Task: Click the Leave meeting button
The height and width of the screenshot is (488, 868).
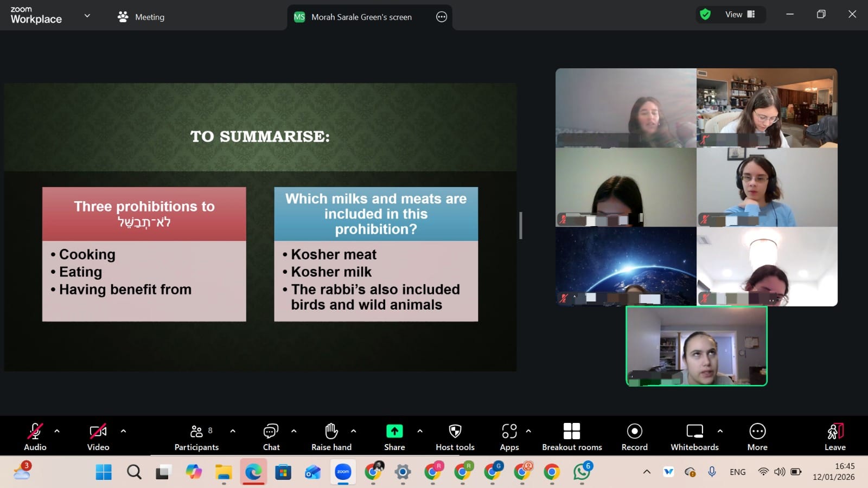Action: point(834,436)
